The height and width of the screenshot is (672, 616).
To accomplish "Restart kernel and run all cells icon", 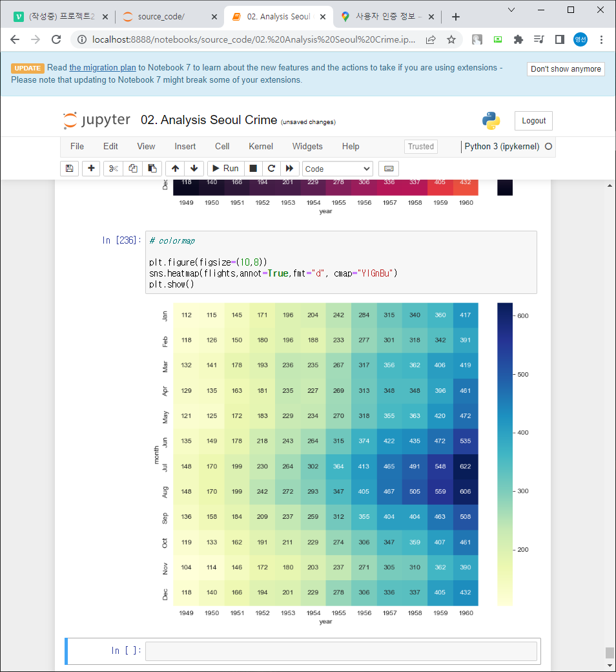I will tap(289, 169).
